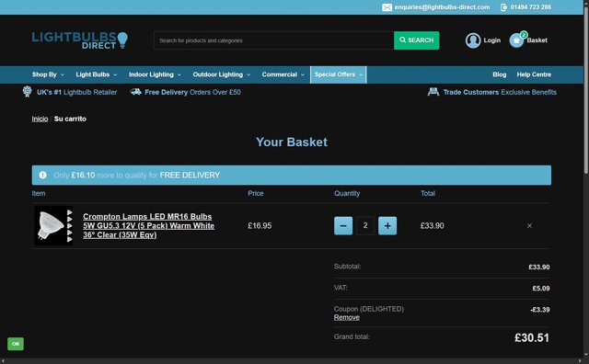
Task: Click the rosette award icon beside UK's #1
Action: click(27, 92)
